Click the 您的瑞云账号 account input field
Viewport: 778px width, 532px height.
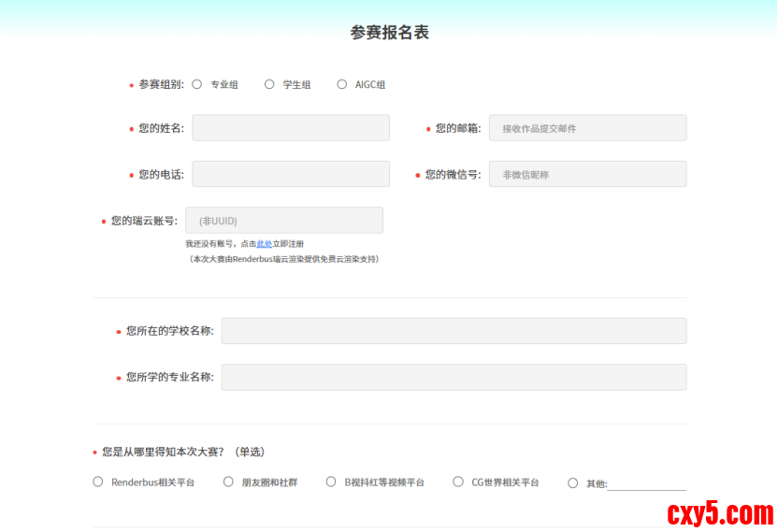(x=284, y=220)
